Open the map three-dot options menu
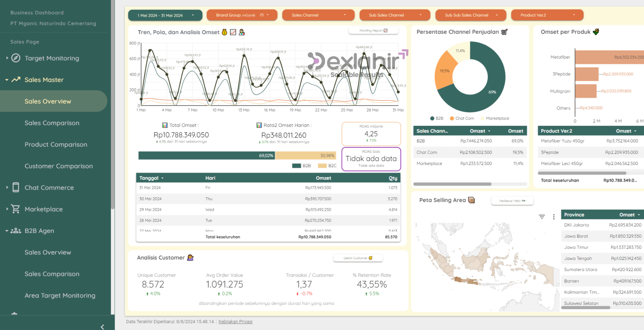The height and width of the screenshot is (330, 644). point(554,217)
